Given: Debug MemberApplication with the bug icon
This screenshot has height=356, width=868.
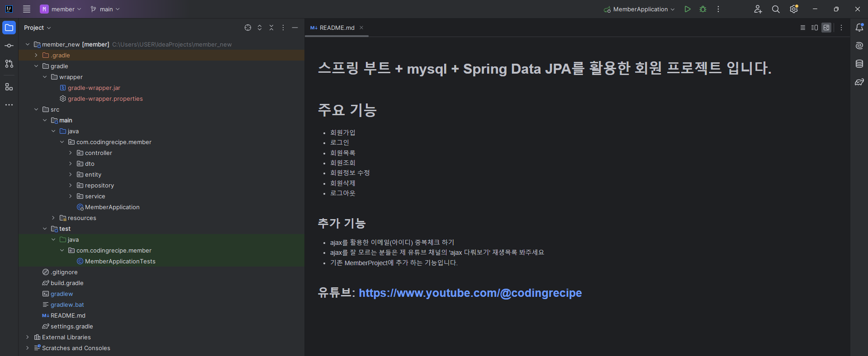Looking at the screenshot, I should (x=703, y=9).
